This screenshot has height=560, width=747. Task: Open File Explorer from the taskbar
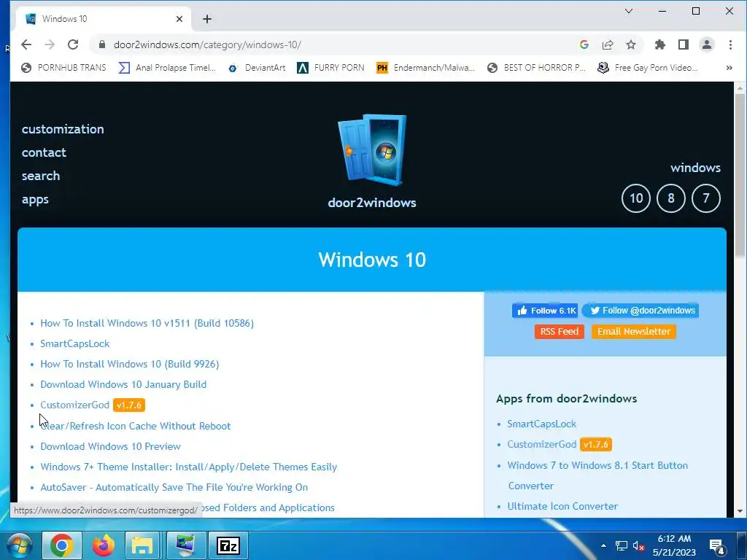142,545
